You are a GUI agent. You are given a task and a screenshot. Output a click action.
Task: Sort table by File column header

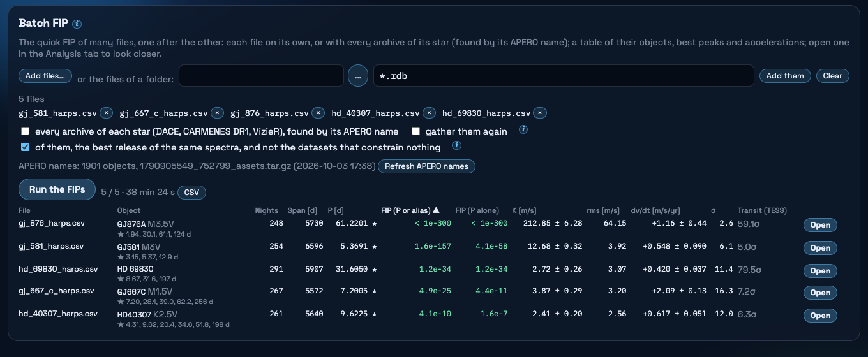24,210
